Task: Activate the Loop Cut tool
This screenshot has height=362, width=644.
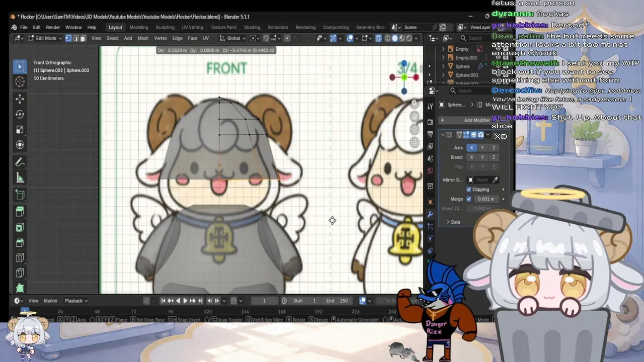Action: (x=20, y=258)
